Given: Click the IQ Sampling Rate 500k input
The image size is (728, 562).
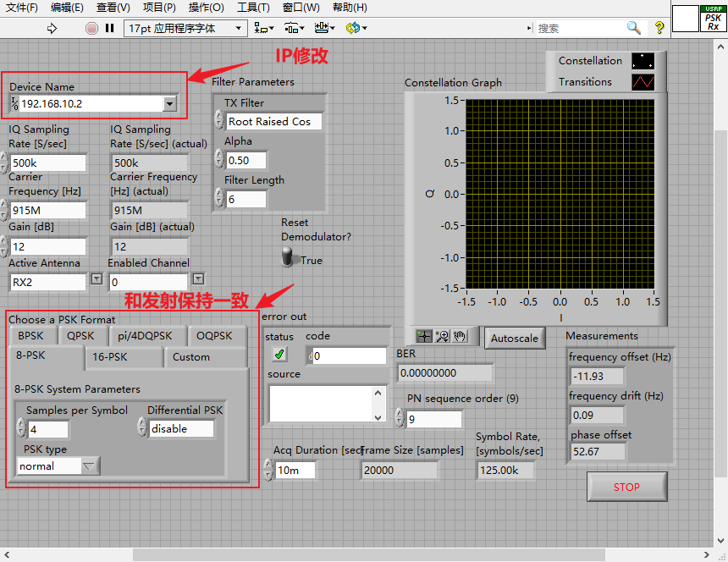Looking at the screenshot, I should (47, 163).
